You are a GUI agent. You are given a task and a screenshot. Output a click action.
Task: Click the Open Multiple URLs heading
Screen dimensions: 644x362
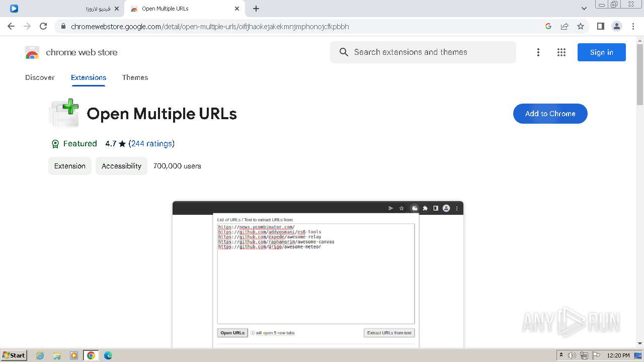coord(162,114)
